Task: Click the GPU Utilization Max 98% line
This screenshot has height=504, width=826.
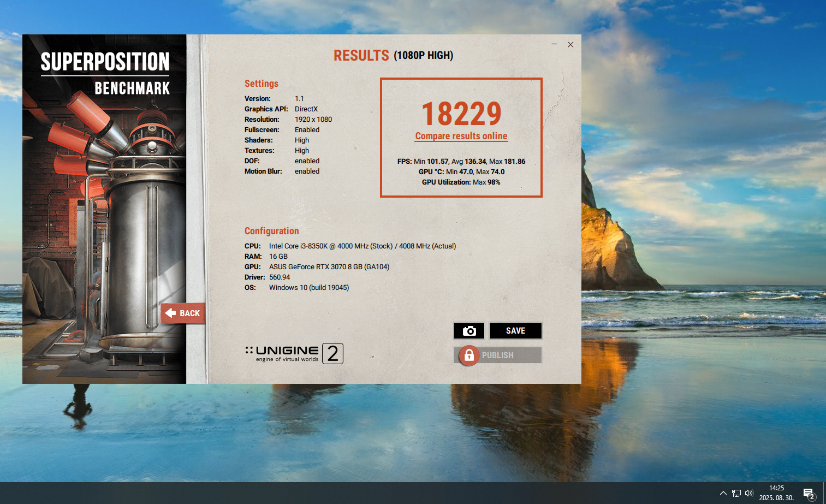Action: pos(461,182)
